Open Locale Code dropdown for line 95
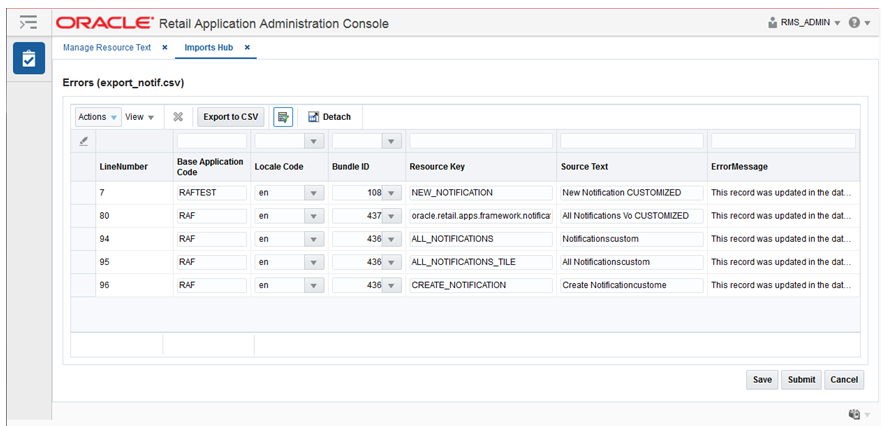The height and width of the screenshot is (426, 883). tap(314, 262)
